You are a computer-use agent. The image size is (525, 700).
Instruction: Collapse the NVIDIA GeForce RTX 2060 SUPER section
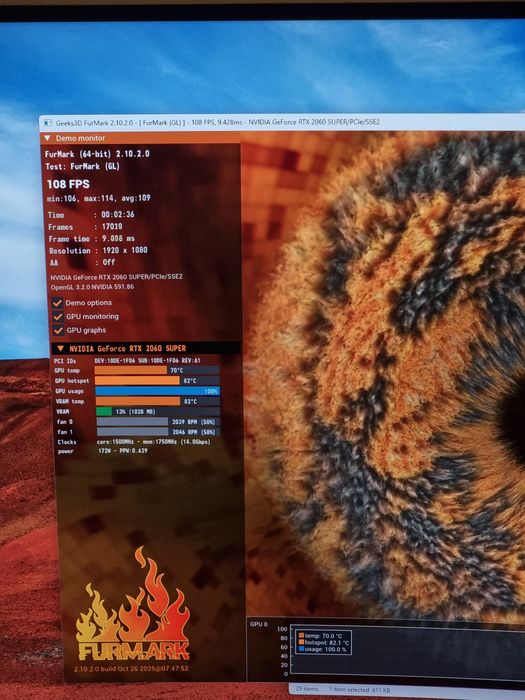[61, 348]
